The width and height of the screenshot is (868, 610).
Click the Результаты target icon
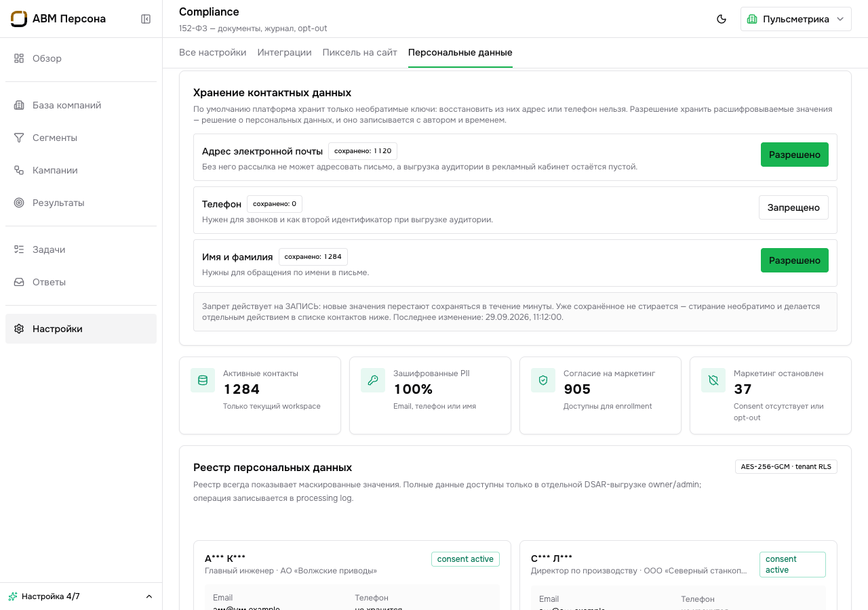(x=19, y=203)
